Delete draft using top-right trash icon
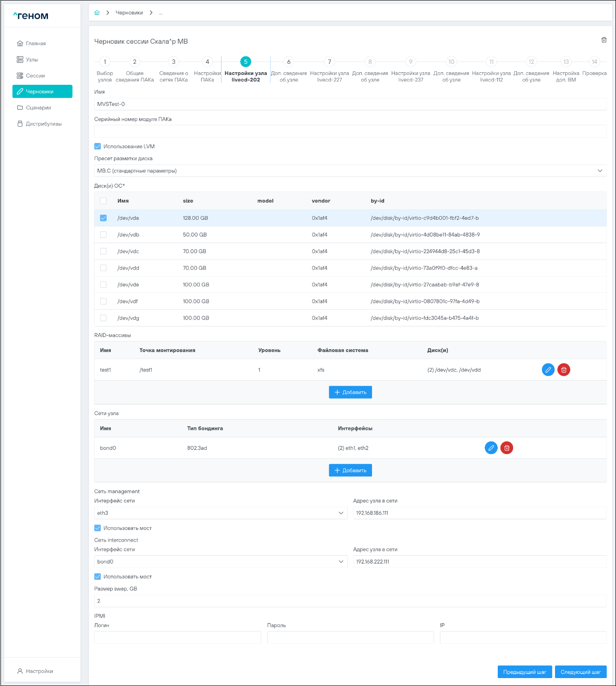The height and width of the screenshot is (686, 616). [604, 40]
